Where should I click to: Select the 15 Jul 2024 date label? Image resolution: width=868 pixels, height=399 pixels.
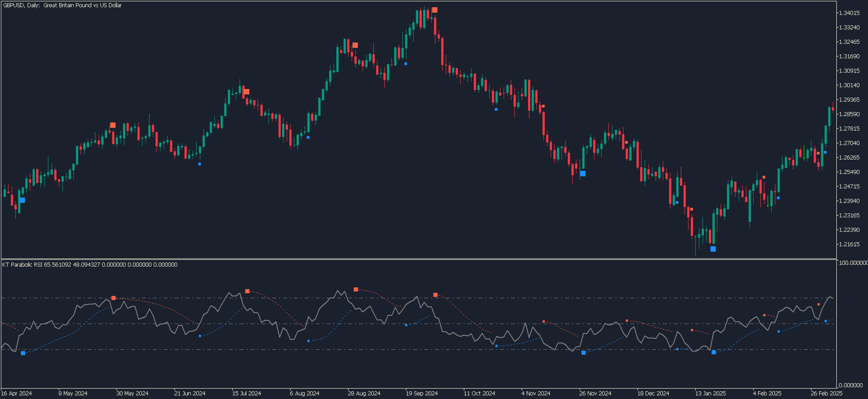tap(247, 394)
